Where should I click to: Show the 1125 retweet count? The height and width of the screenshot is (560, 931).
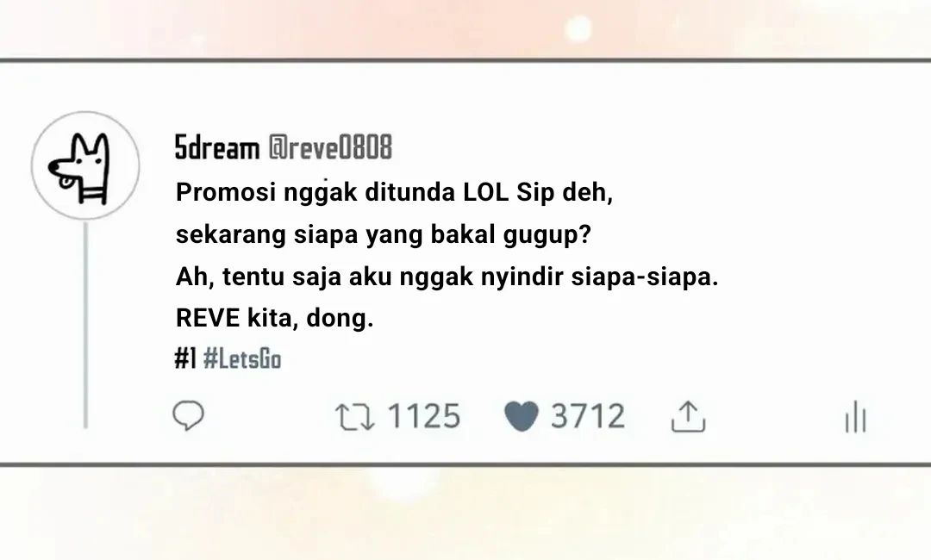tap(424, 416)
